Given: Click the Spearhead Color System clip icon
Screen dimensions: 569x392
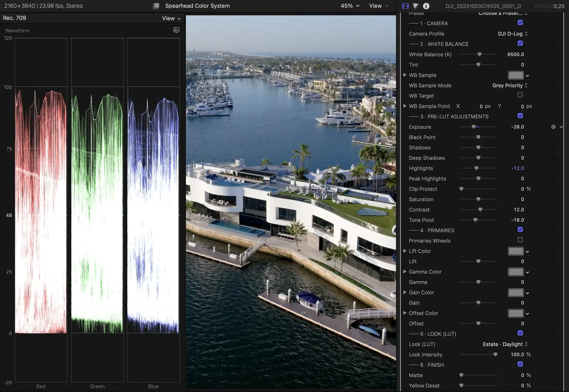Looking at the screenshot, I should point(156,6).
